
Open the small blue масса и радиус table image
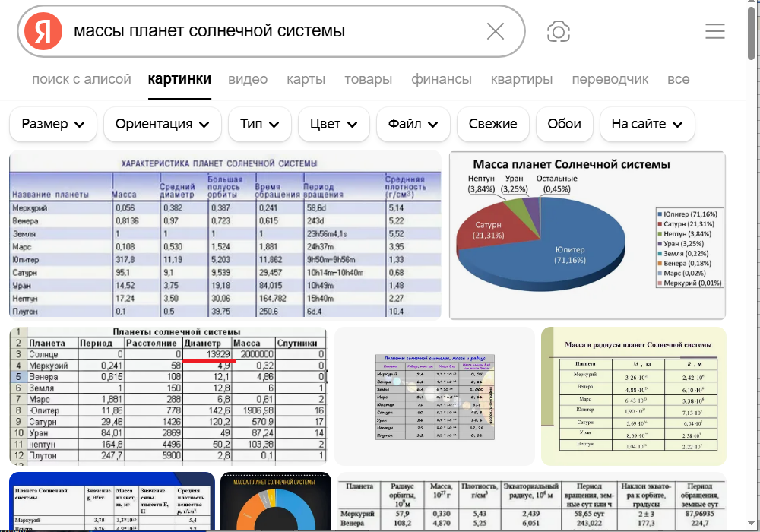coord(435,396)
